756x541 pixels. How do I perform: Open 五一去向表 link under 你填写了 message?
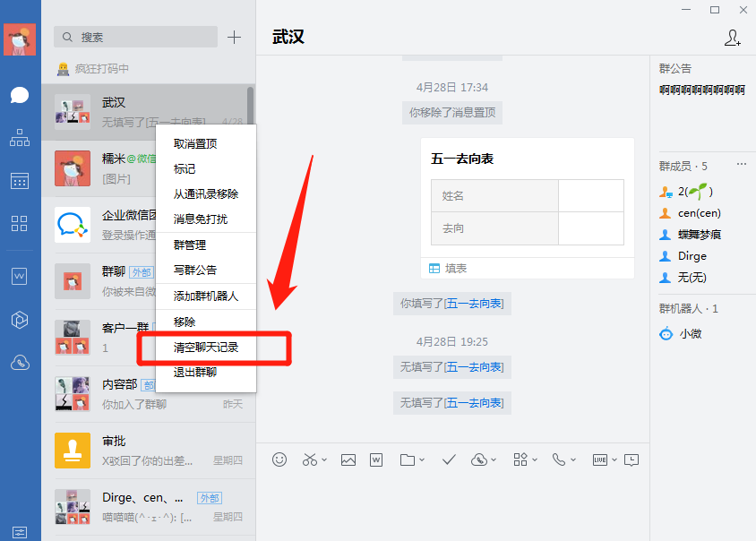(x=474, y=304)
